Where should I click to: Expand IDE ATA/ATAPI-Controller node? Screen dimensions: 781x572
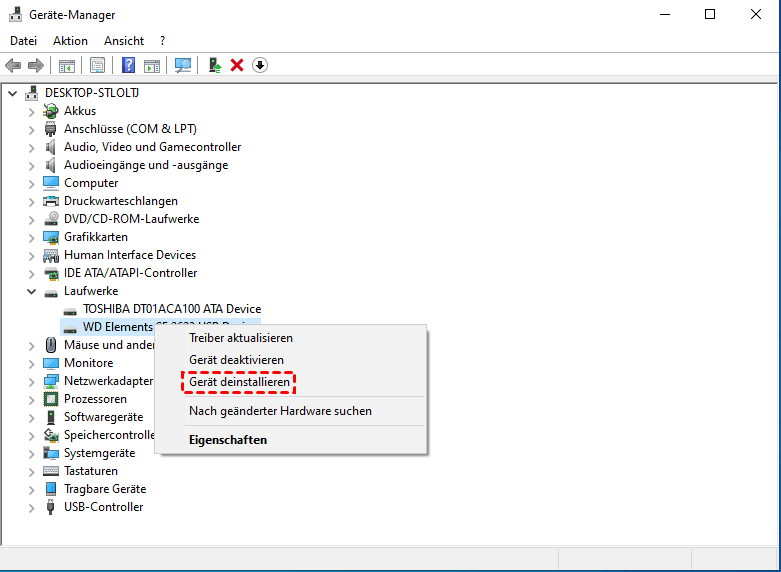pos(31,274)
